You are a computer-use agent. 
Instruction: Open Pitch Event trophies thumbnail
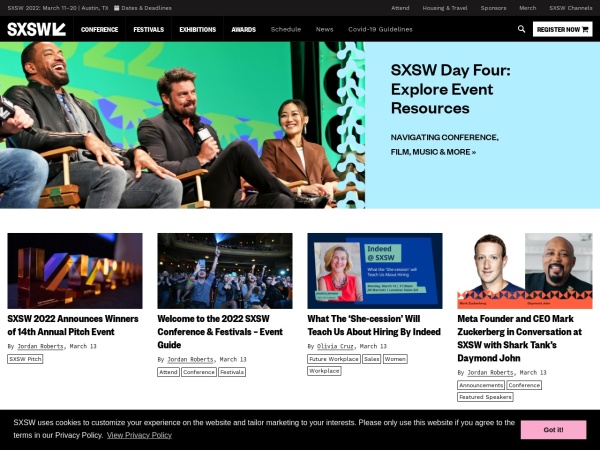click(x=75, y=271)
